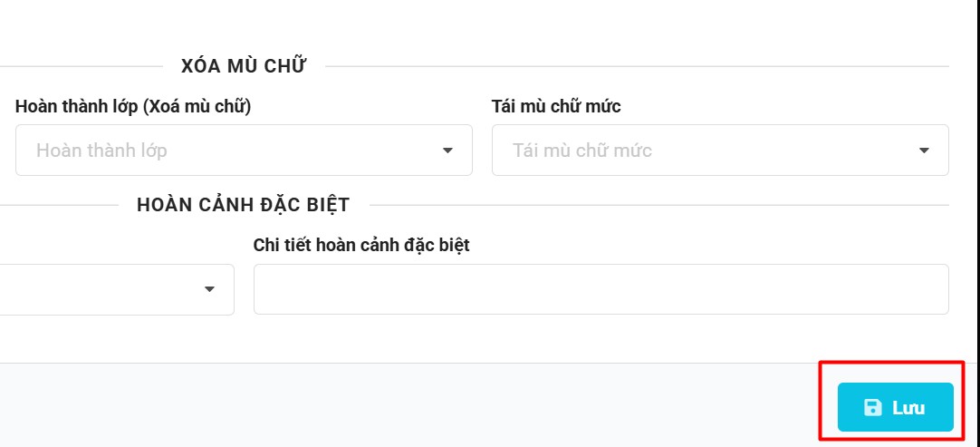Click the "Hoàn thành lớp" placeholder text
The width and height of the screenshot is (980, 447).
click(101, 151)
